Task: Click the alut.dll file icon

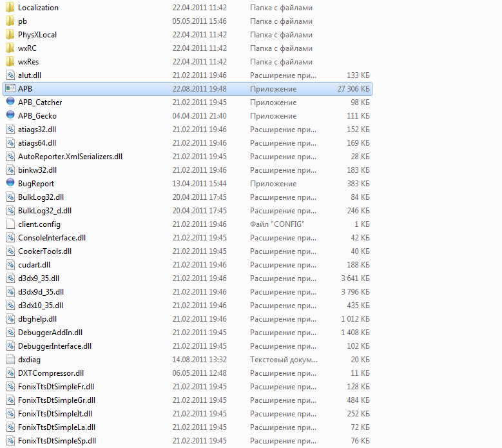Action: 10,75
